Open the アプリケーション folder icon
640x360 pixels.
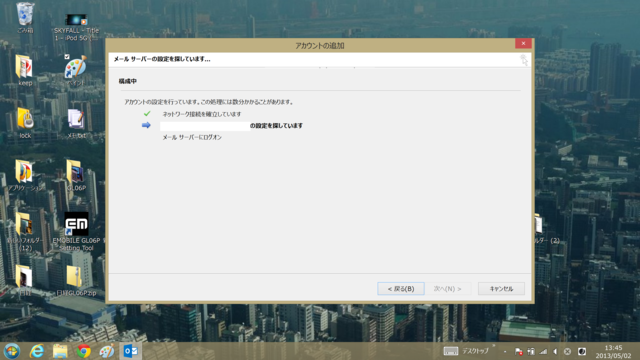click(x=24, y=176)
